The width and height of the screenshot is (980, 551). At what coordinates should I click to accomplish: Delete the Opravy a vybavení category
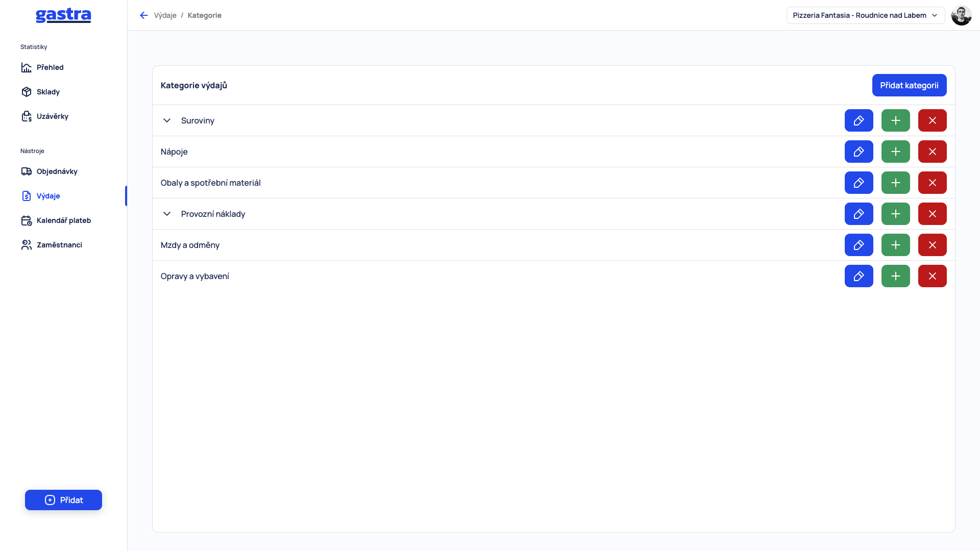tap(932, 276)
